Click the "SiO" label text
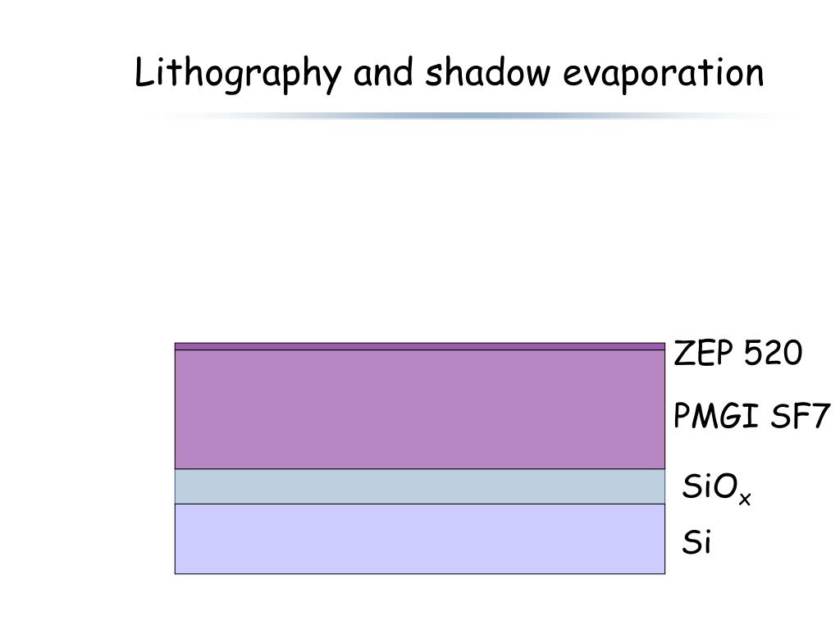This screenshot has height=630, width=840. pyautogui.click(x=710, y=486)
